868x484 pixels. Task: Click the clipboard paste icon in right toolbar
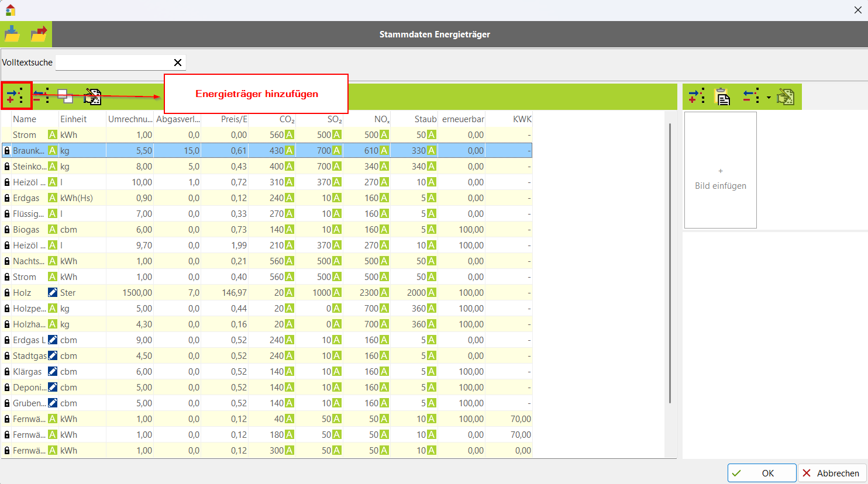click(x=723, y=96)
